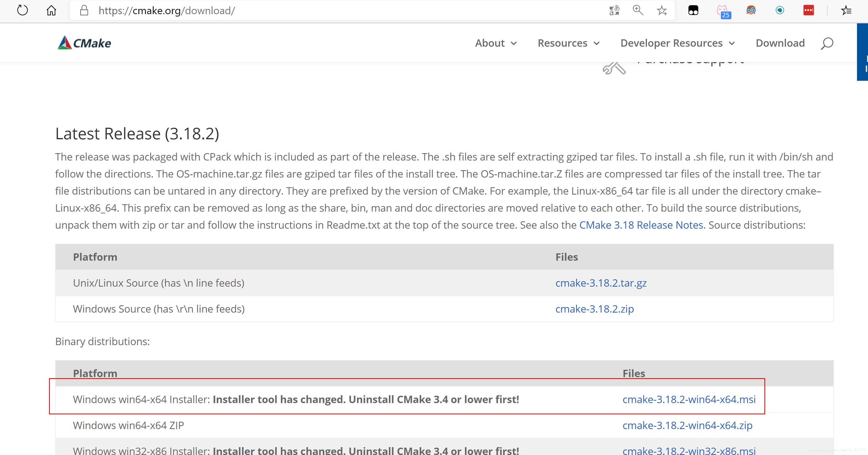The image size is (868, 455).
Task: Open the black square extension icon
Action: [x=693, y=10]
